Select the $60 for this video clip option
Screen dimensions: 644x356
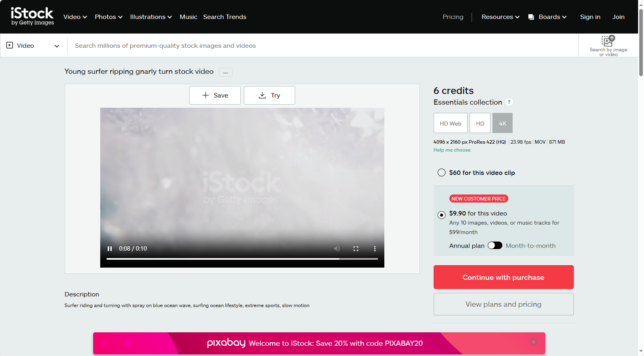pos(442,172)
